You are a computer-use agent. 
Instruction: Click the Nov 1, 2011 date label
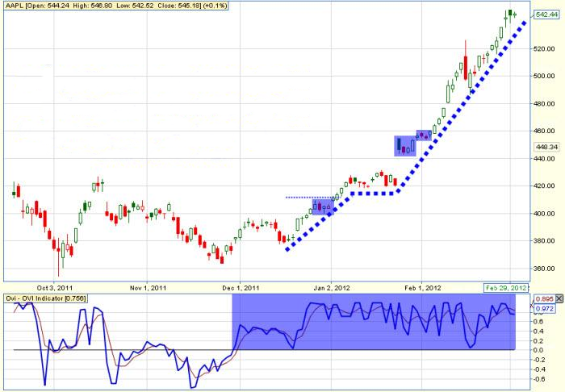click(148, 288)
